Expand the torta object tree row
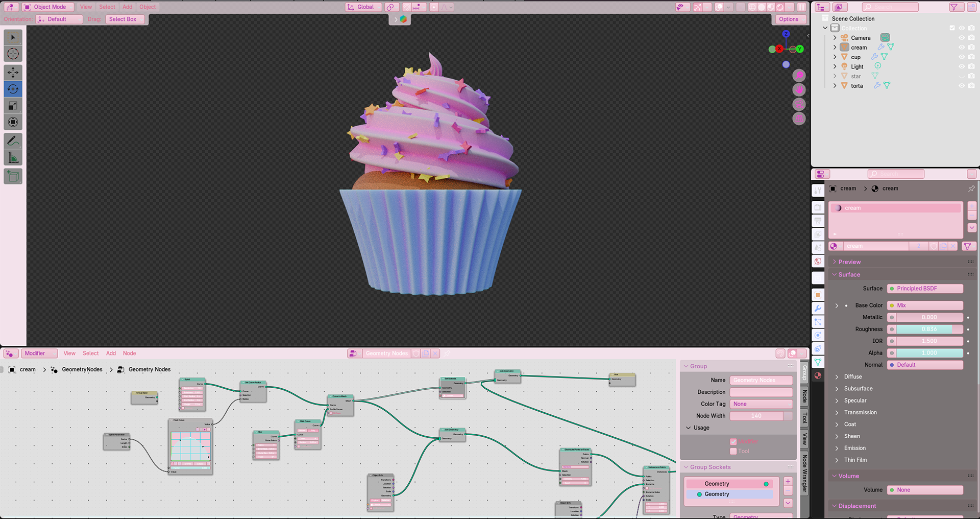 [x=835, y=86]
